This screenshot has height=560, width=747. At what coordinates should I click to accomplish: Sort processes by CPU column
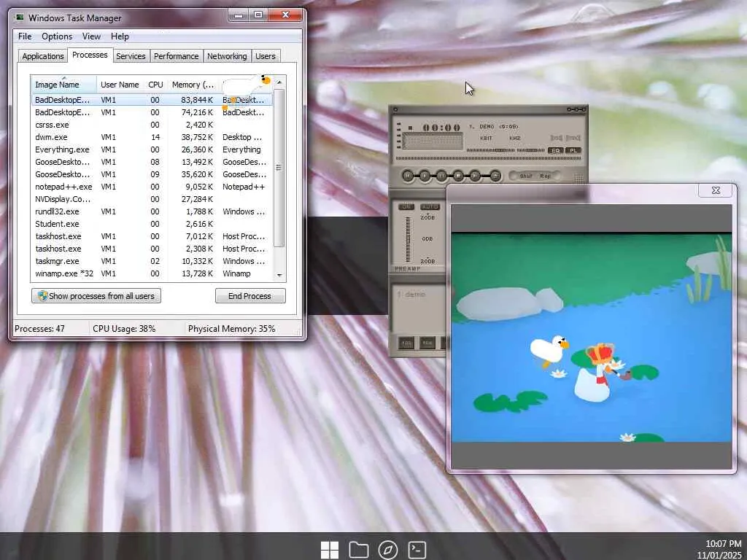click(x=155, y=85)
